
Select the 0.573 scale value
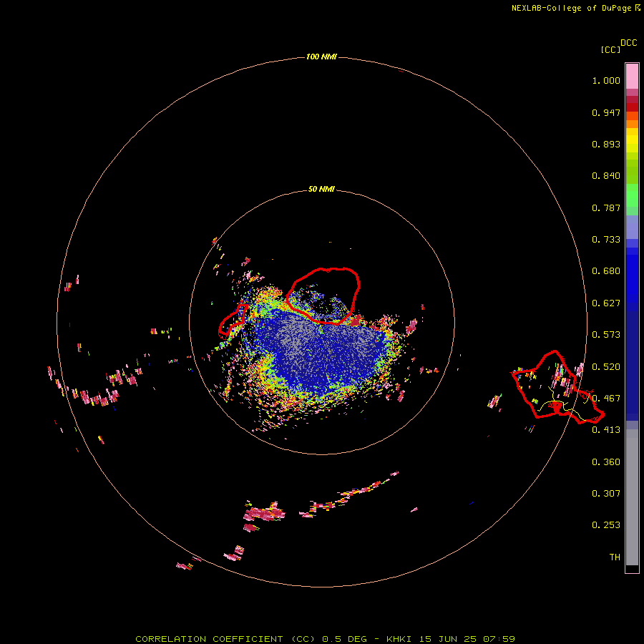(x=606, y=335)
